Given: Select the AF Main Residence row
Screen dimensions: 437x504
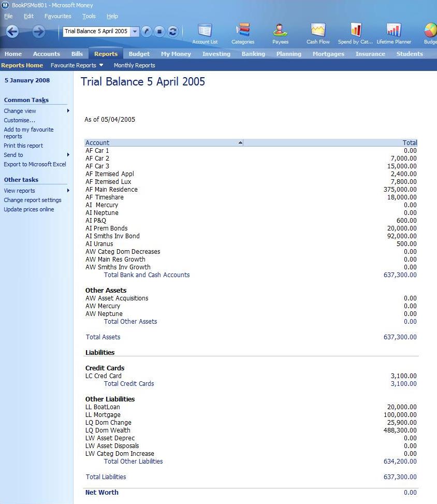Looking at the screenshot, I should pos(251,189).
